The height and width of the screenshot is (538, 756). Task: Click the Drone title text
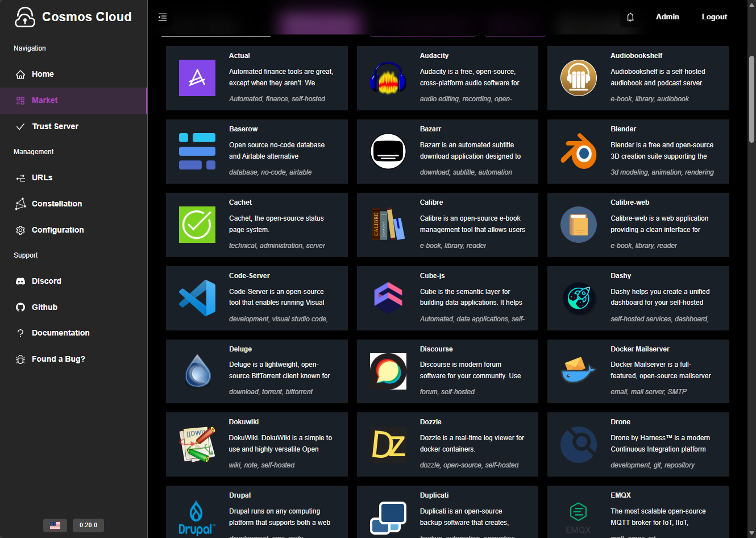click(621, 422)
